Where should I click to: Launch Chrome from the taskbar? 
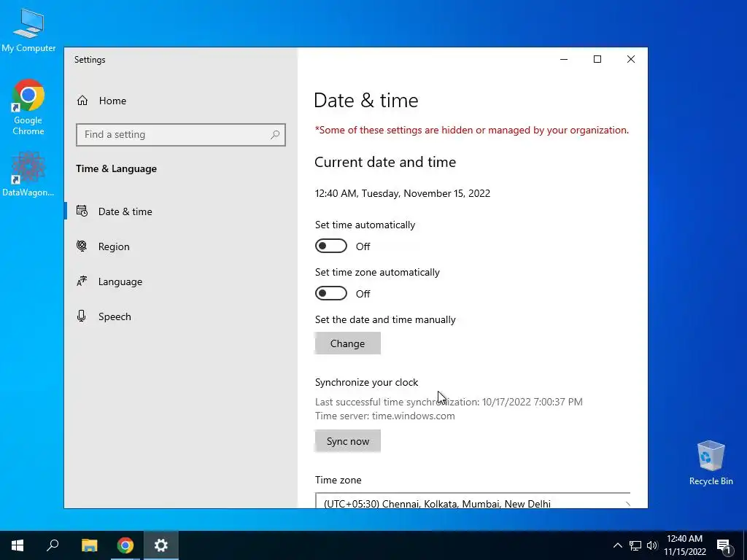(125, 545)
